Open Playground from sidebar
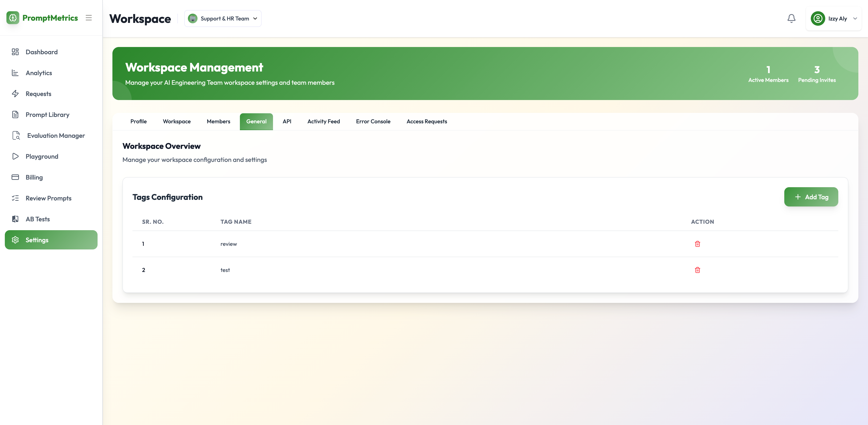This screenshot has width=868, height=425. pyautogui.click(x=42, y=156)
